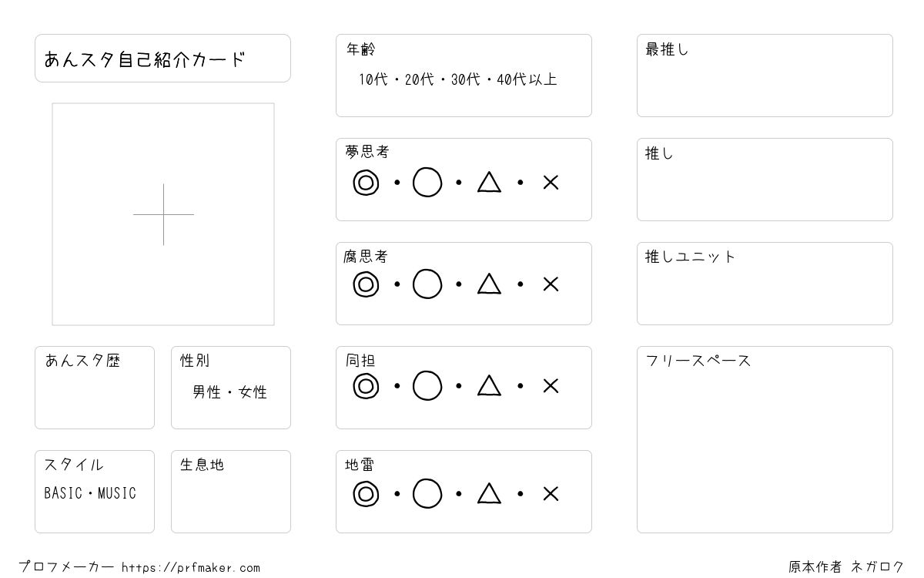Select the double circle in 夢思考 row
This screenshot has width=924, height=578.
pyautogui.click(x=366, y=183)
